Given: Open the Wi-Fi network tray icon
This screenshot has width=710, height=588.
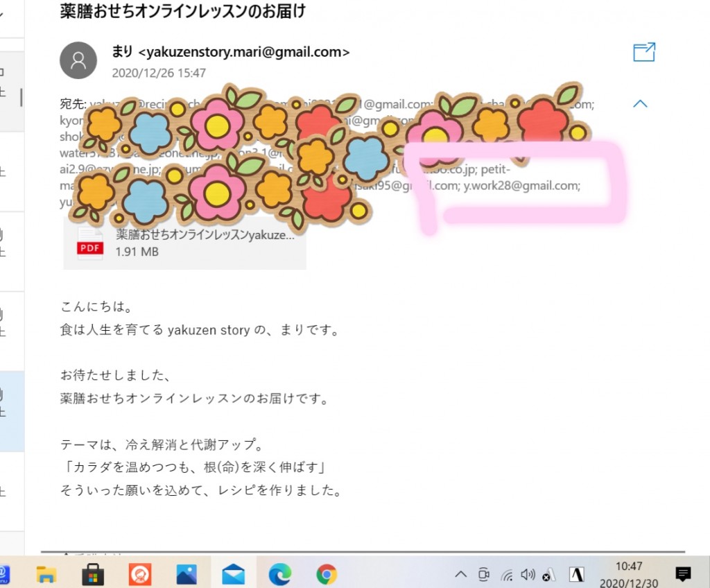Looking at the screenshot, I should [x=507, y=576].
